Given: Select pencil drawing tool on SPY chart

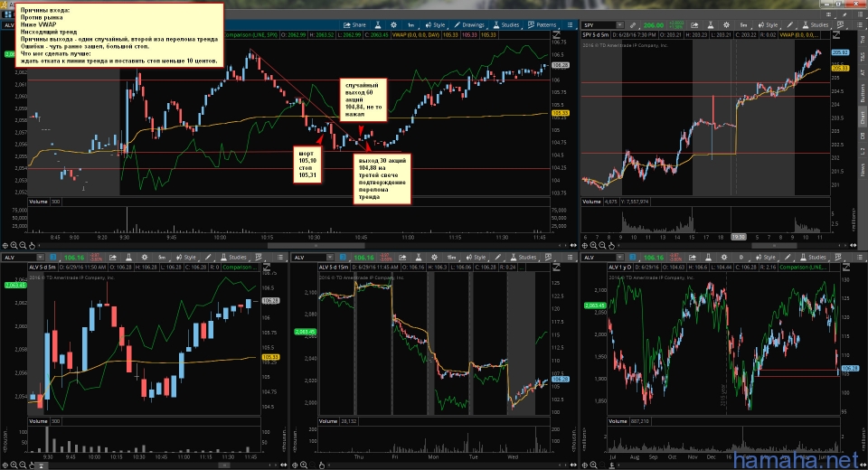Looking at the screenshot, I should pos(790,25).
